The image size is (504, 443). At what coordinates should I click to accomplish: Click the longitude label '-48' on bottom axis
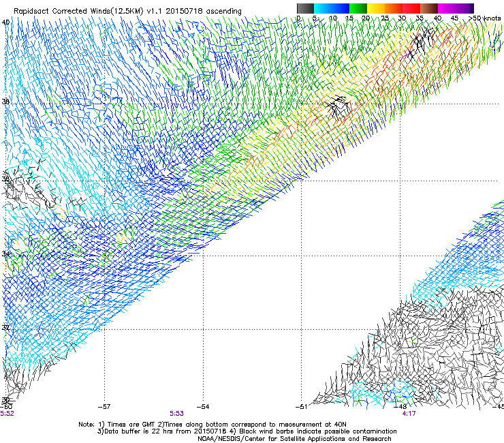coord(400,407)
